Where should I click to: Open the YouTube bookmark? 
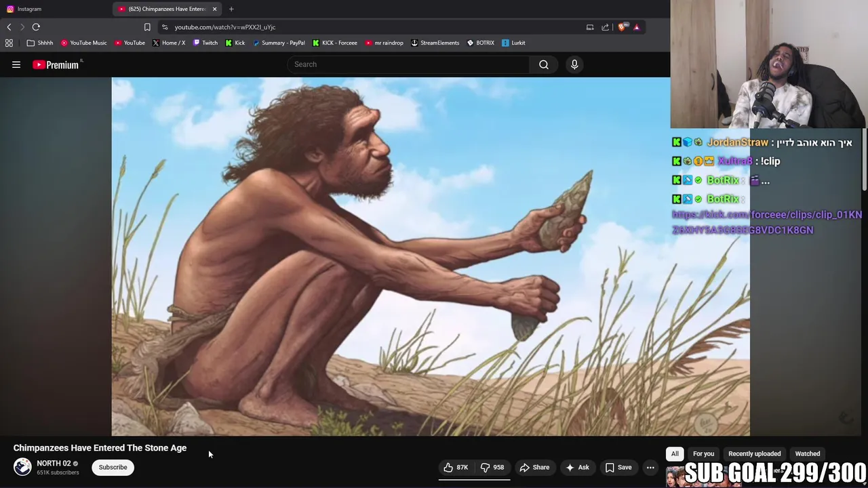[130, 43]
